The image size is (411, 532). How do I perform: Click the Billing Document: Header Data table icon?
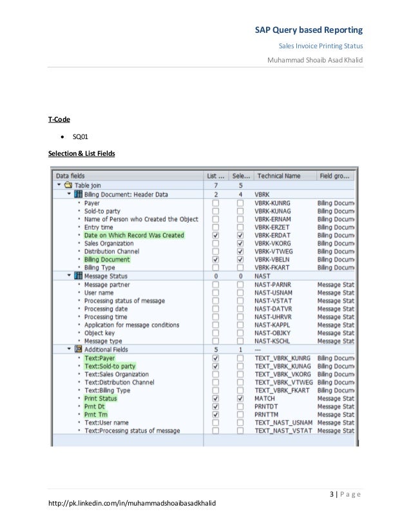78,194
